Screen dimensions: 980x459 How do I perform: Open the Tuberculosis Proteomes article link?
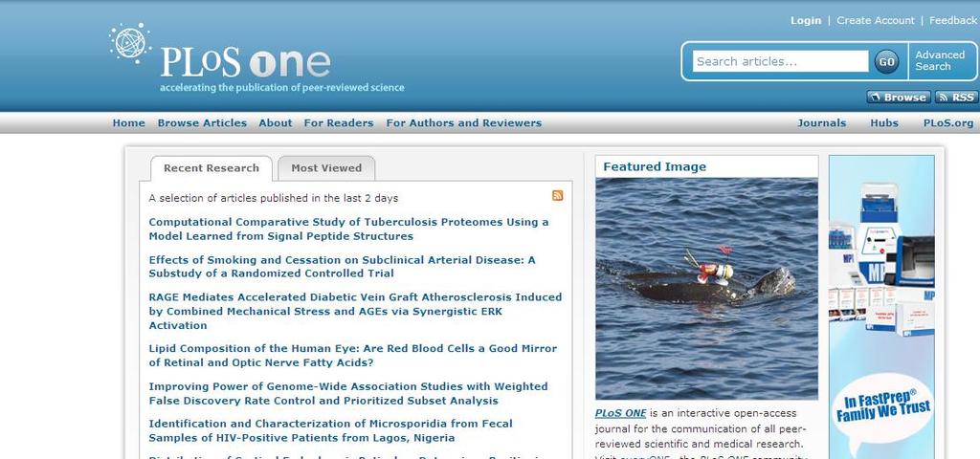click(x=348, y=229)
